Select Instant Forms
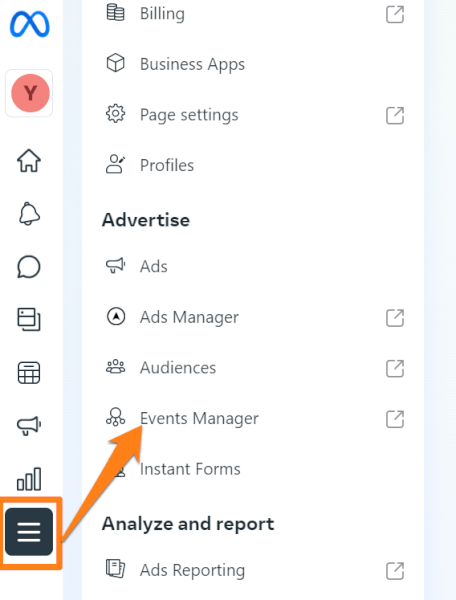456x600 pixels. [254, 469]
